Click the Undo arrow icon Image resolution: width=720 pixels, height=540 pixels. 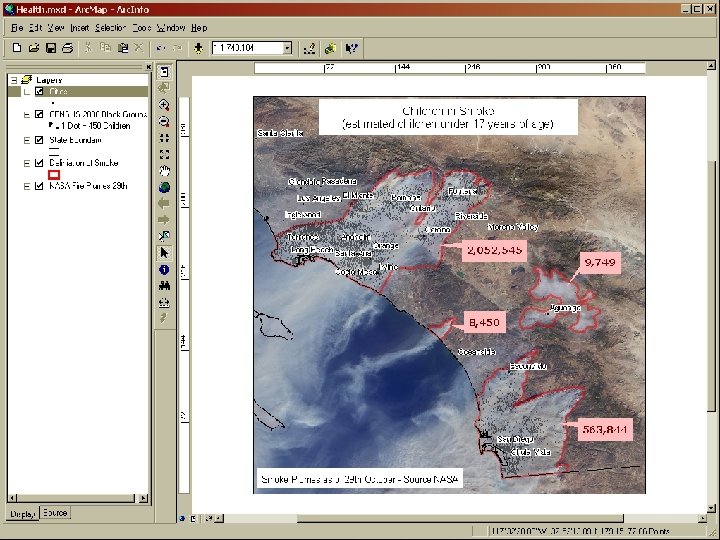click(x=160, y=48)
